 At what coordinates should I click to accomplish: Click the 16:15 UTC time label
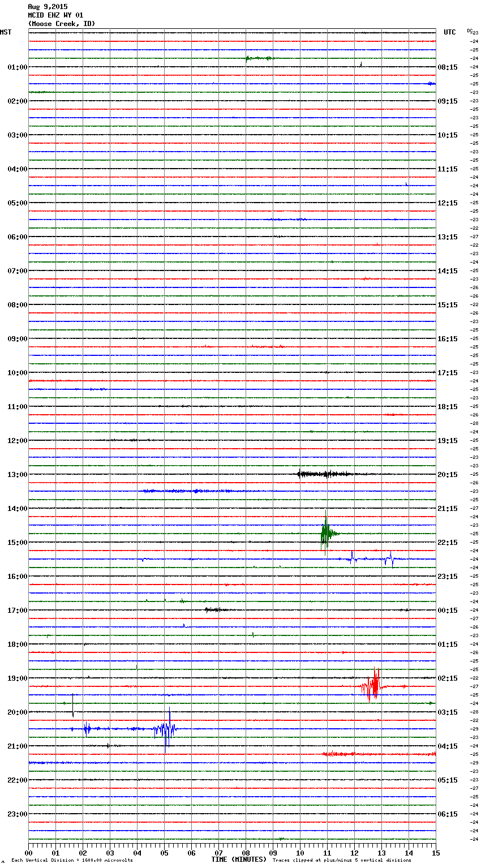(x=448, y=338)
